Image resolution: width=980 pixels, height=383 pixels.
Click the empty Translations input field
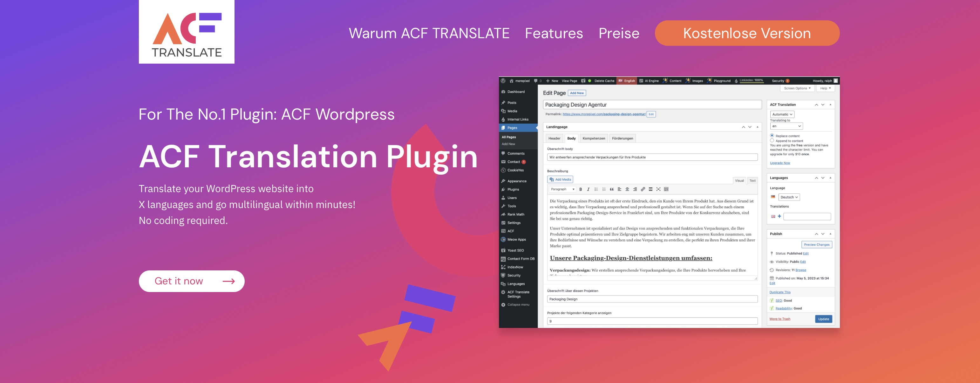click(x=807, y=216)
